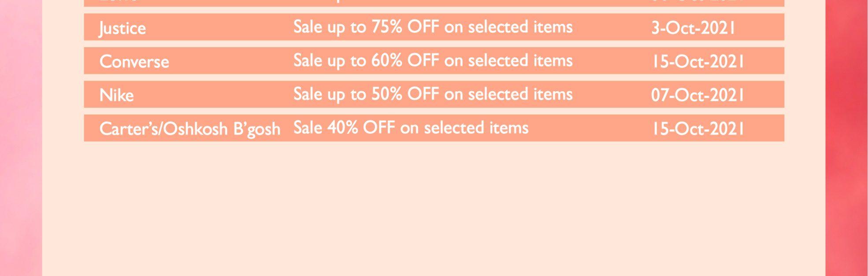This screenshot has height=276, width=868.
Task: Click the pink left border background
Action: pyautogui.click(x=21, y=138)
